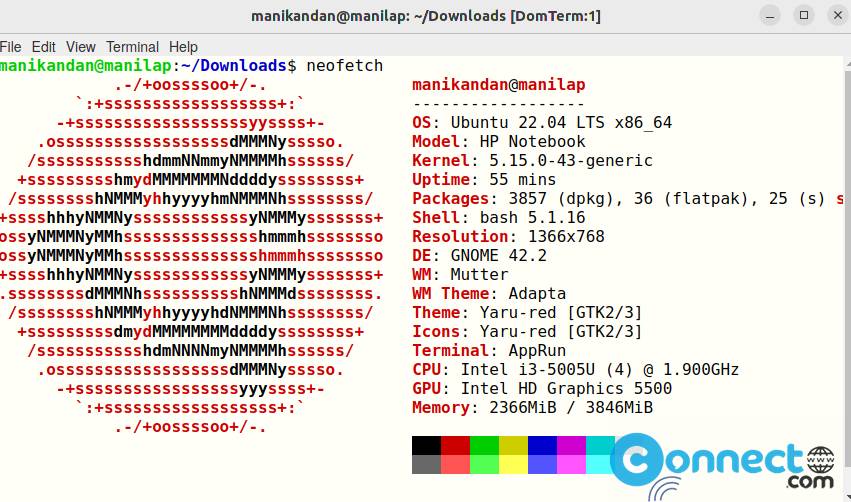Click the typed neofetch command
The height and width of the screenshot is (502, 851).
point(345,66)
